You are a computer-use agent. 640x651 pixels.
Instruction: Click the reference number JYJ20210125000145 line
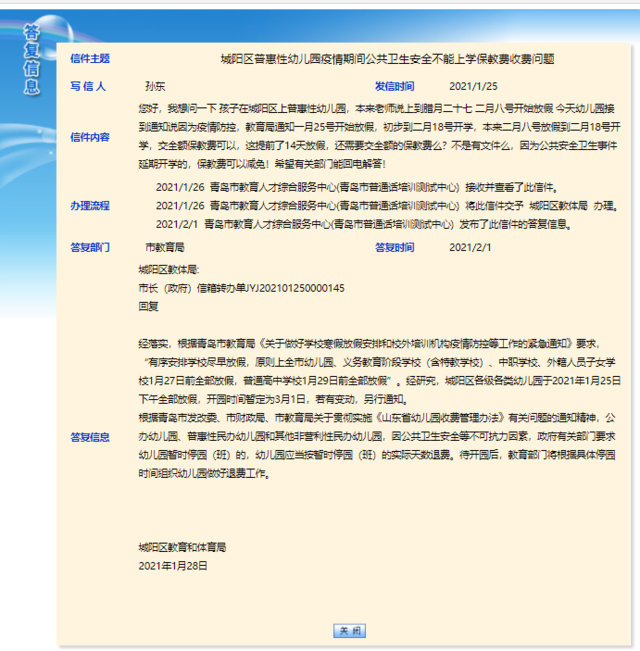[242, 288]
